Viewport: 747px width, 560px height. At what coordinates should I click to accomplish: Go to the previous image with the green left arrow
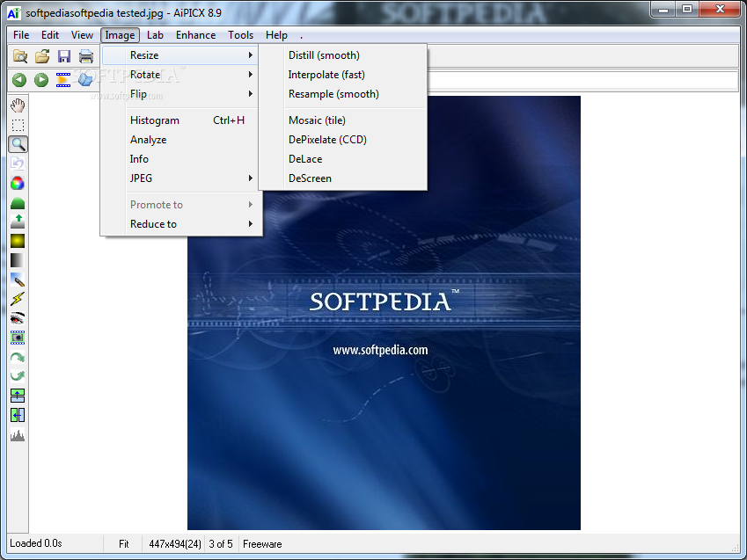coord(19,79)
